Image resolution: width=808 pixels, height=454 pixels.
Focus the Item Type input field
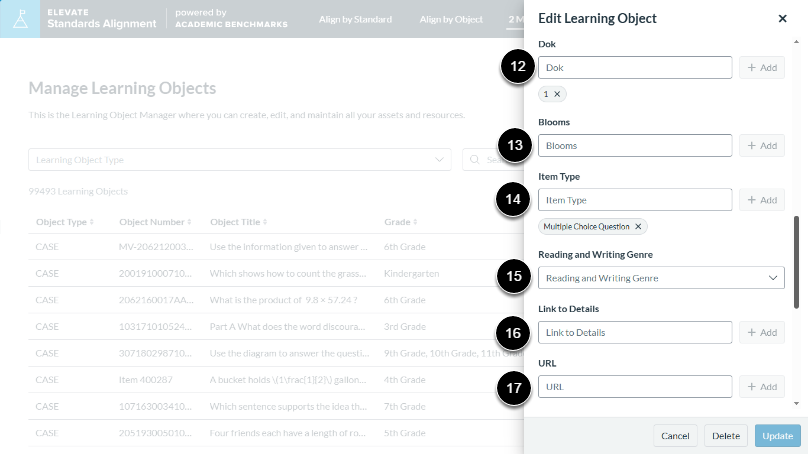point(635,200)
